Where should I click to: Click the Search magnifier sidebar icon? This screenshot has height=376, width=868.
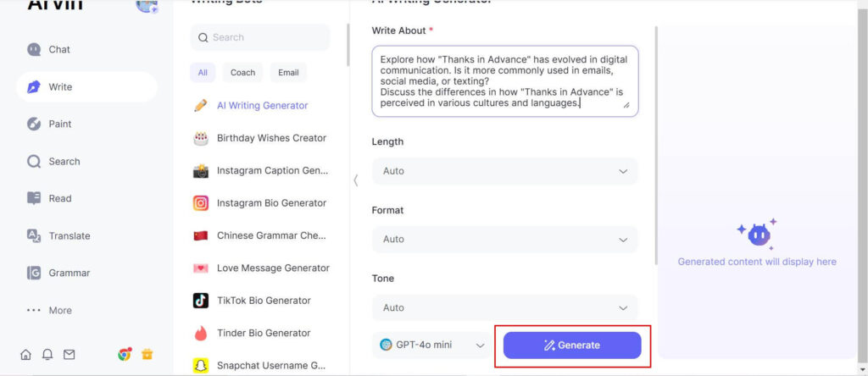(x=34, y=162)
